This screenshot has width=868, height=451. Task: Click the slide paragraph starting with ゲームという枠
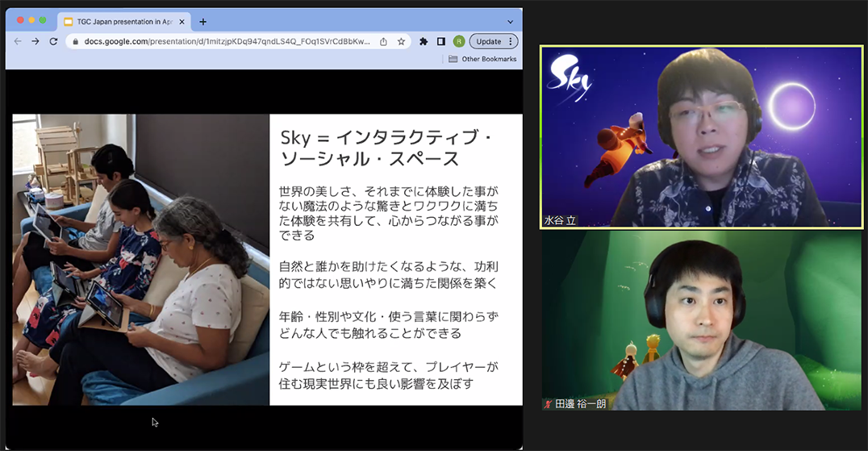(388, 375)
